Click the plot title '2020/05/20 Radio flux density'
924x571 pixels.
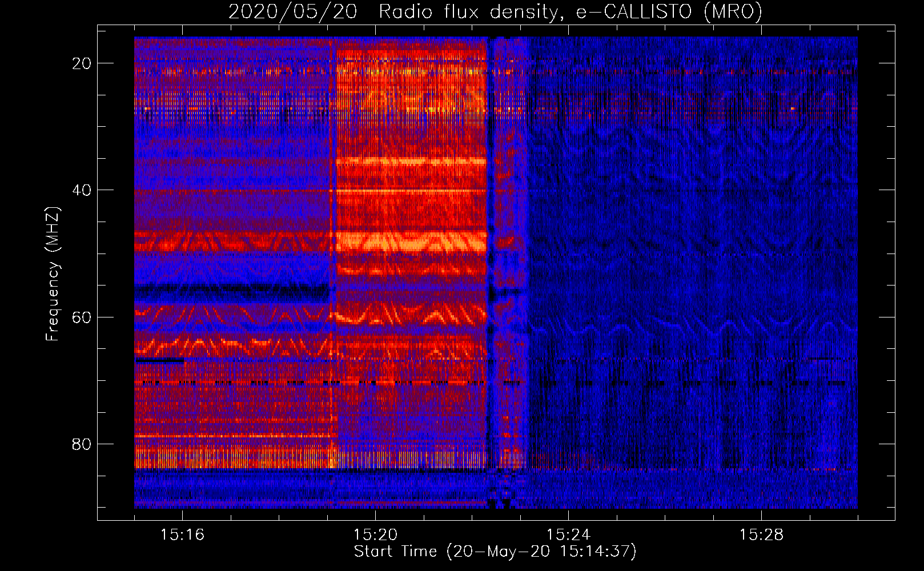495,12
